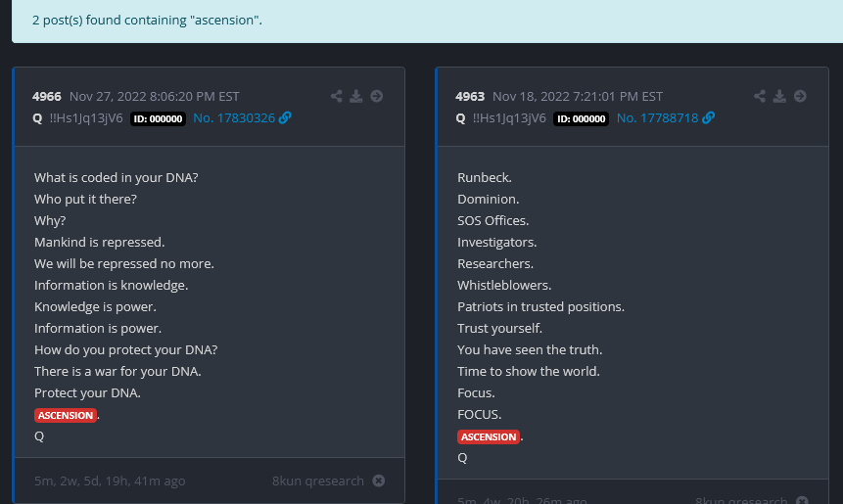Click the chain link icon beside No. 17788718
This screenshot has height=504, width=843.
708,118
